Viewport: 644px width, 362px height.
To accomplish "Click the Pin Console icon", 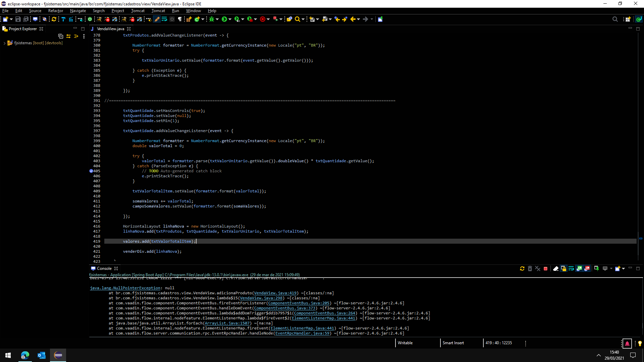I will click(596, 268).
